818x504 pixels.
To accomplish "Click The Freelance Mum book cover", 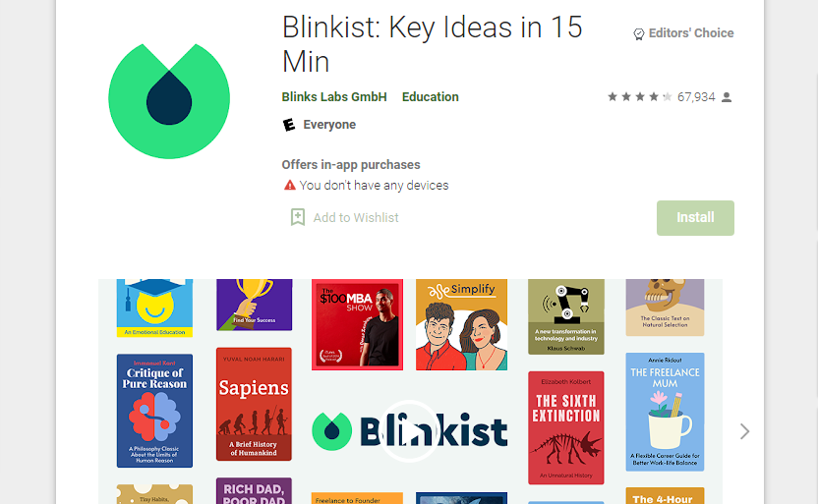I will (666, 412).
